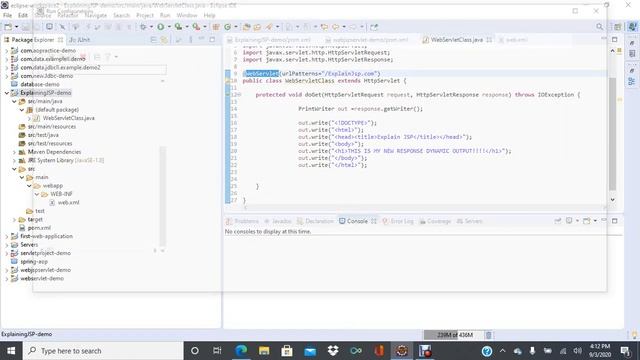Click the Open Console icon in console toolbar

587,221
